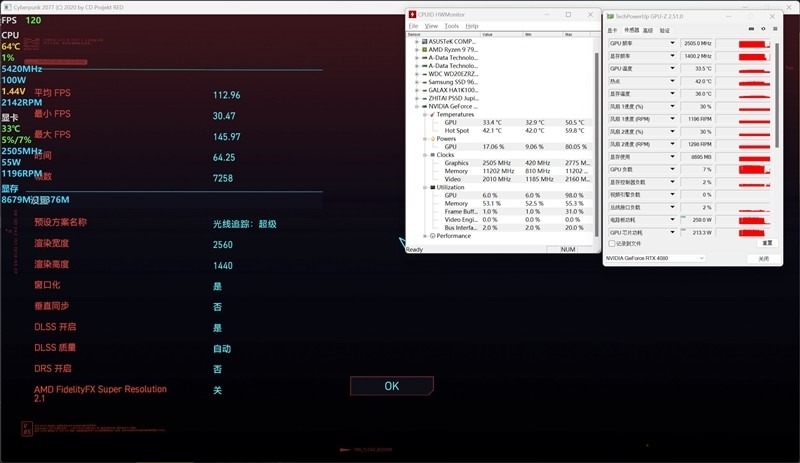Open the 热点 sensor dropdown
The width and height of the screenshot is (800, 463).
[x=672, y=81]
